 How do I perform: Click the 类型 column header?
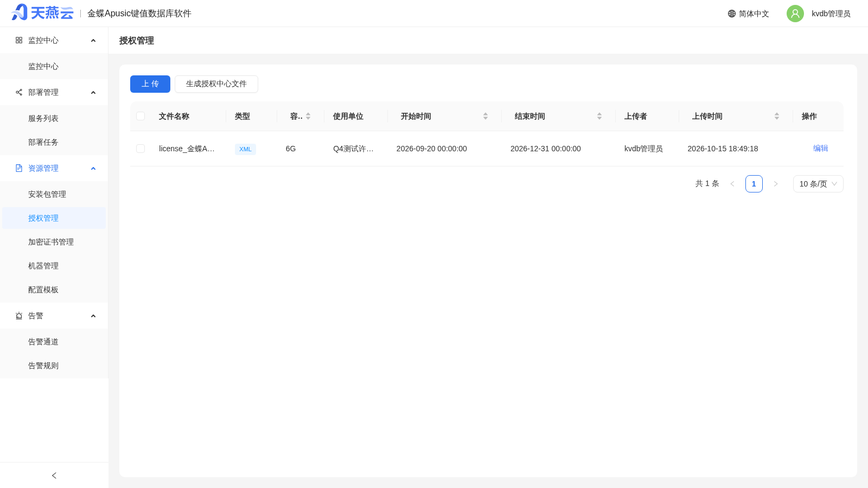point(242,116)
